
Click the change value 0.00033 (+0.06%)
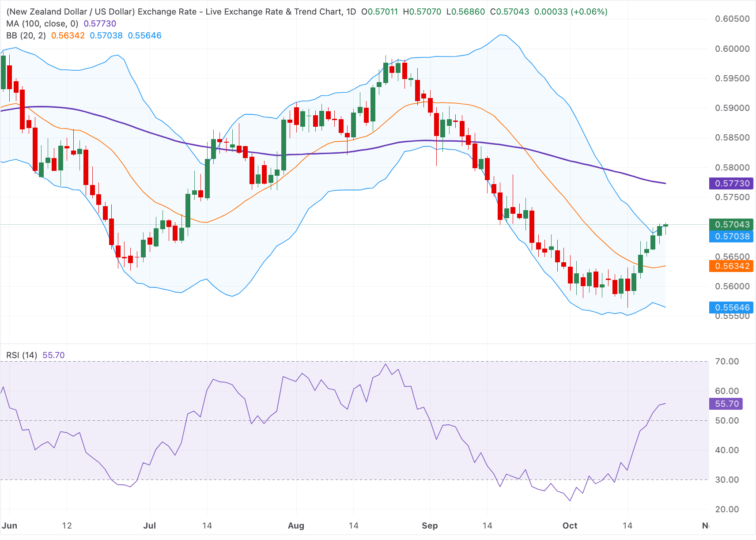[x=571, y=11]
